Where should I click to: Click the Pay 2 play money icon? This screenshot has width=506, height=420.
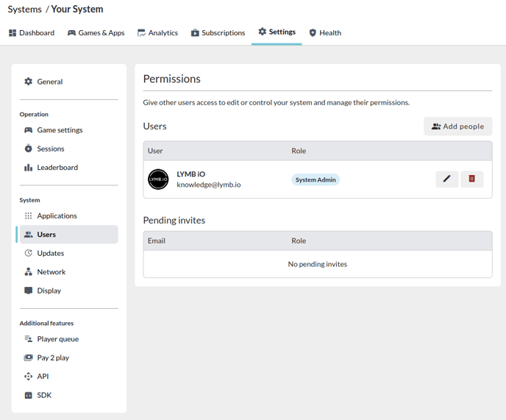pyautogui.click(x=29, y=357)
